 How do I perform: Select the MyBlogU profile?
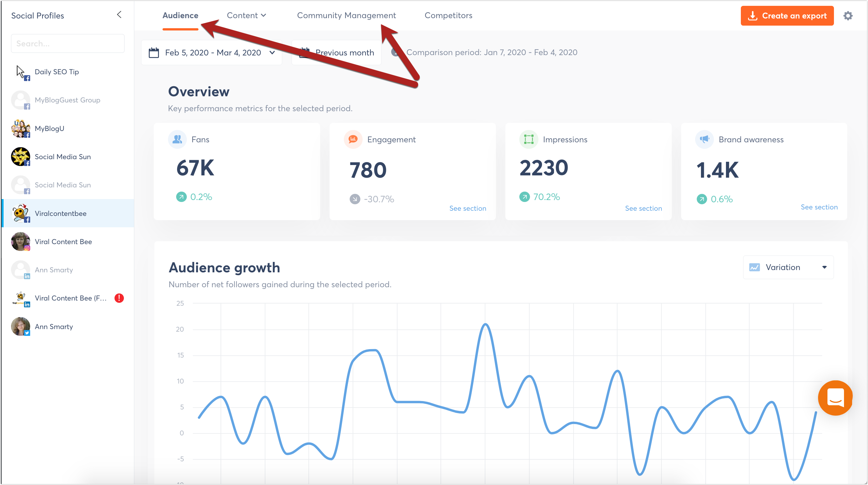click(x=50, y=129)
